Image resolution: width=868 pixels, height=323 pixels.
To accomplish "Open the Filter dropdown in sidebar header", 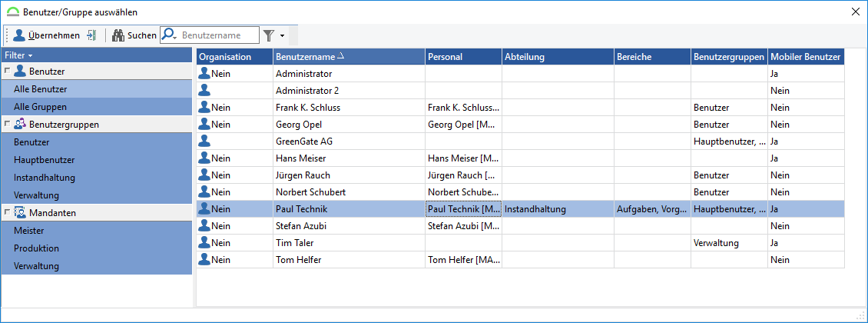I will (19, 55).
